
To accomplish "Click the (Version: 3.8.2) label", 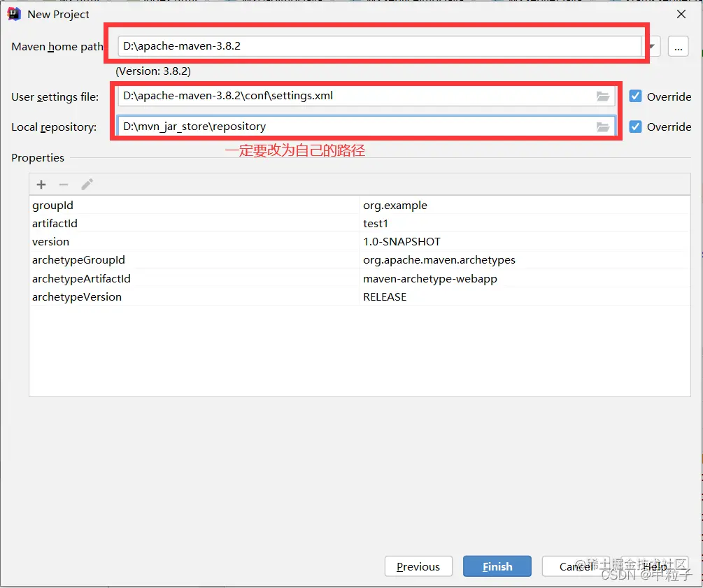I will pyautogui.click(x=153, y=71).
